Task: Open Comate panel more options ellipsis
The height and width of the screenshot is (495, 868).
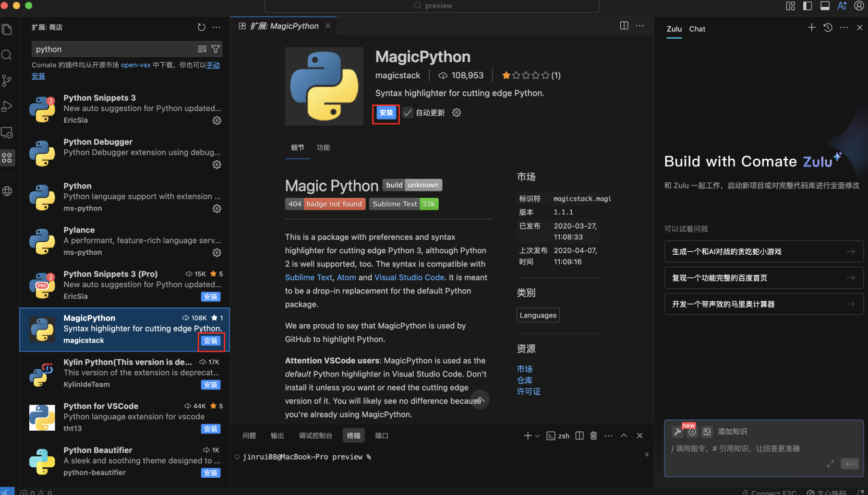Action: pos(844,28)
